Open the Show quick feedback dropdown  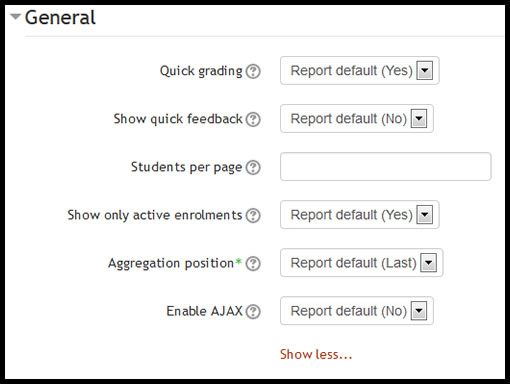point(357,119)
